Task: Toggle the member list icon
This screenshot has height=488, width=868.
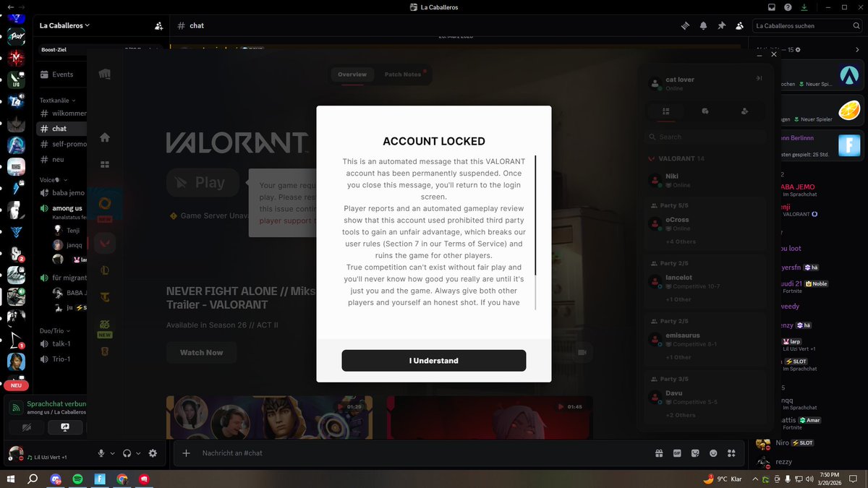Action: tap(739, 25)
